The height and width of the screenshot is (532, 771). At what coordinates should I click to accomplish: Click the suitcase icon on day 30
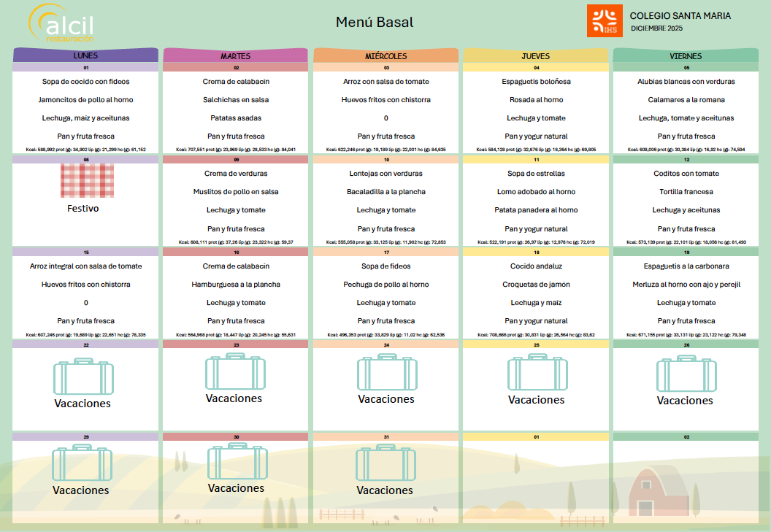click(237, 460)
